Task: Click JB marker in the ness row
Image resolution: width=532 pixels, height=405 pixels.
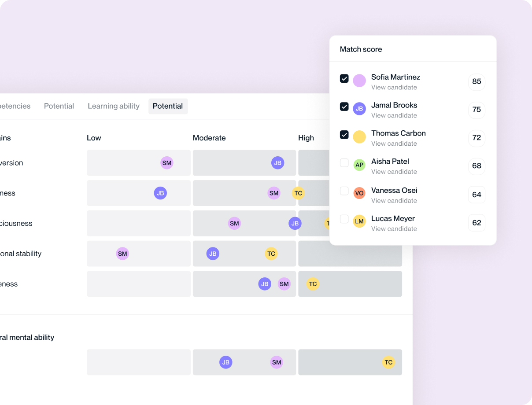Action: 160,193
